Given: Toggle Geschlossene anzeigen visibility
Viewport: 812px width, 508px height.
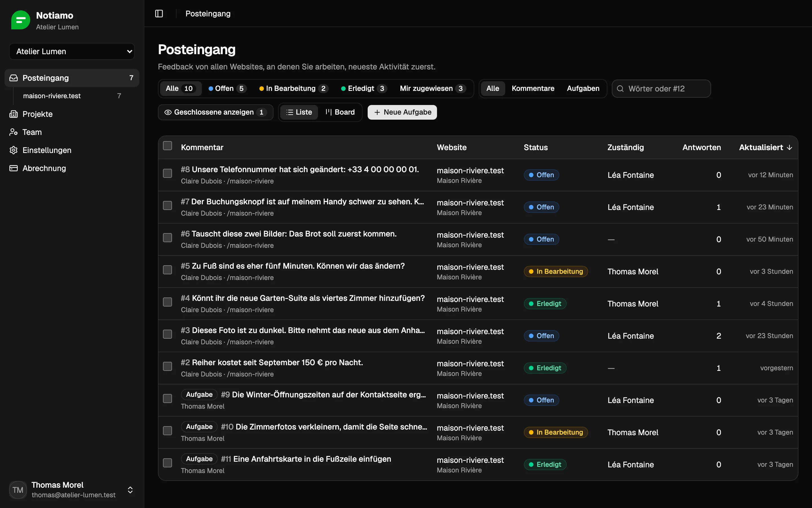Looking at the screenshot, I should point(215,112).
